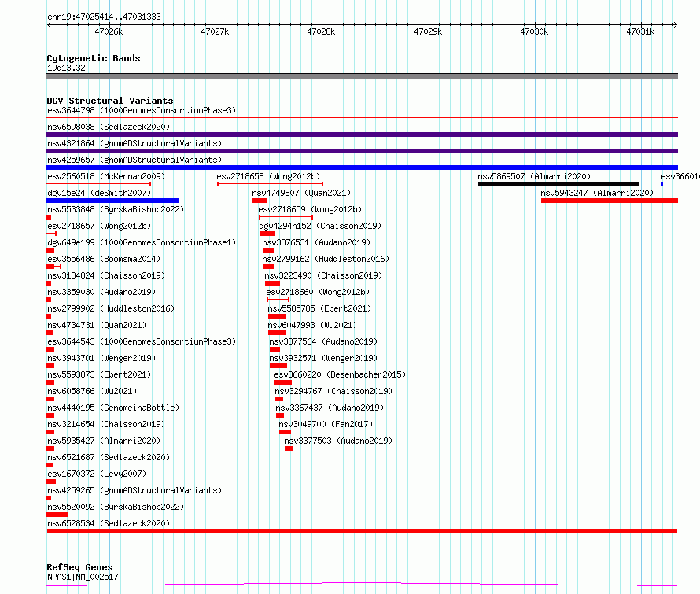The height and width of the screenshot is (594, 700).
Task: Select nsv3184824 Chaisson2019 label
Action: click(106, 275)
